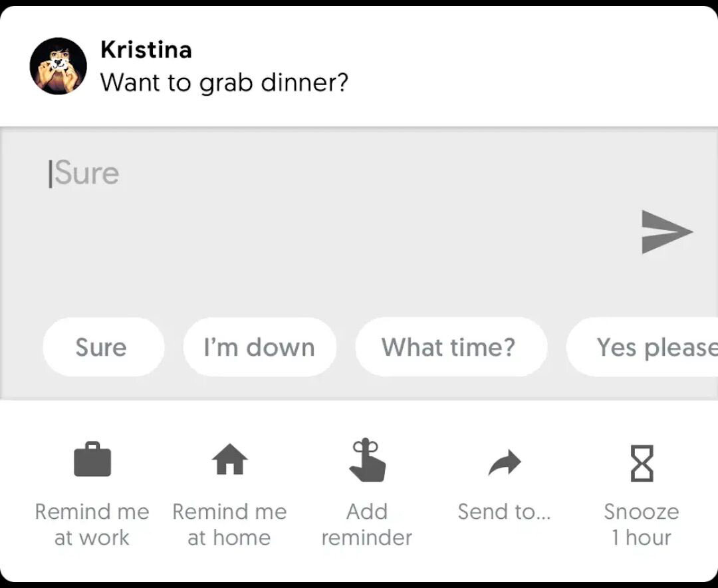Screen dimensions: 718x588
Task: Open the "Want to grab dinner?" message
Action: tap(224, 83)
